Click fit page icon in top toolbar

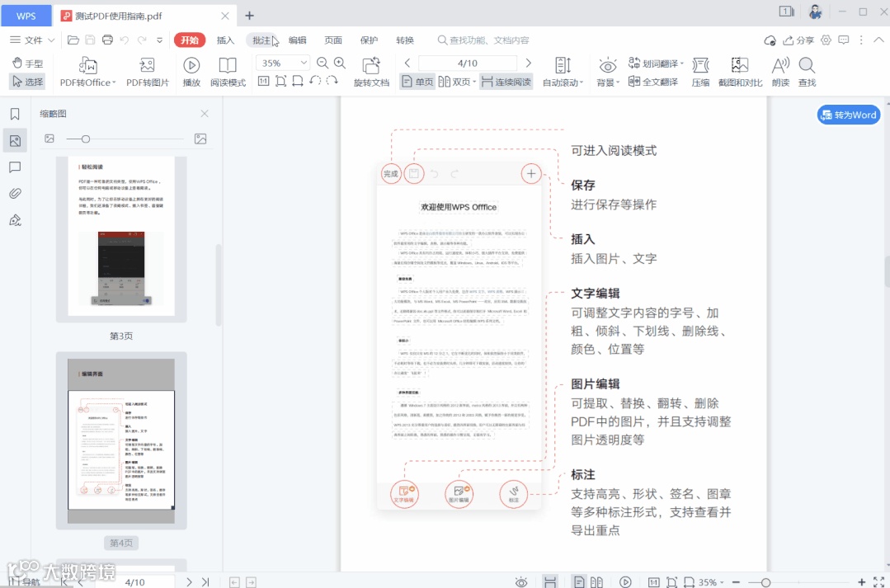(280, 81)
